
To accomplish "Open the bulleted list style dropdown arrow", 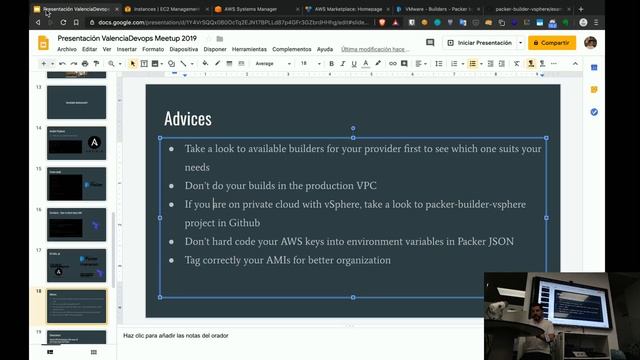I will pos(481,64).
